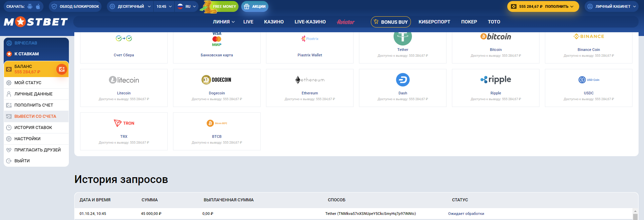This screenshot has width=644, height=220.
Task: Open the ДЕСЯТИЧНЫЙ odds format dropdown
Action: pyautogui.click(x=130, y=6)
